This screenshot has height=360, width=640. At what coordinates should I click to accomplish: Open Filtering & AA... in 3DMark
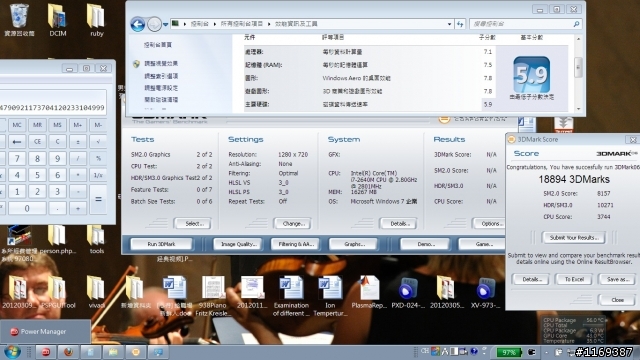coord(296,244)
